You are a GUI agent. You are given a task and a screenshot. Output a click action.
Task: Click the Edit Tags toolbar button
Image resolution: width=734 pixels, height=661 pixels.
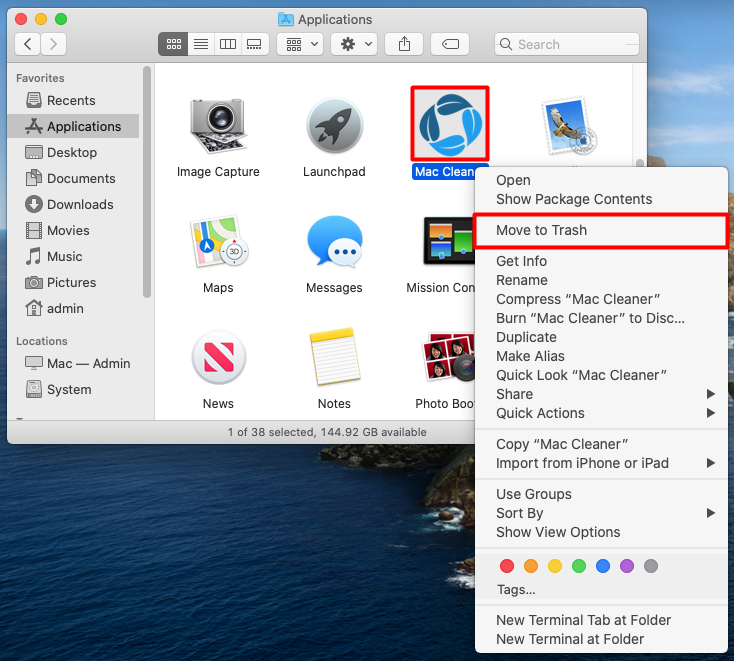tap(450, 44)
